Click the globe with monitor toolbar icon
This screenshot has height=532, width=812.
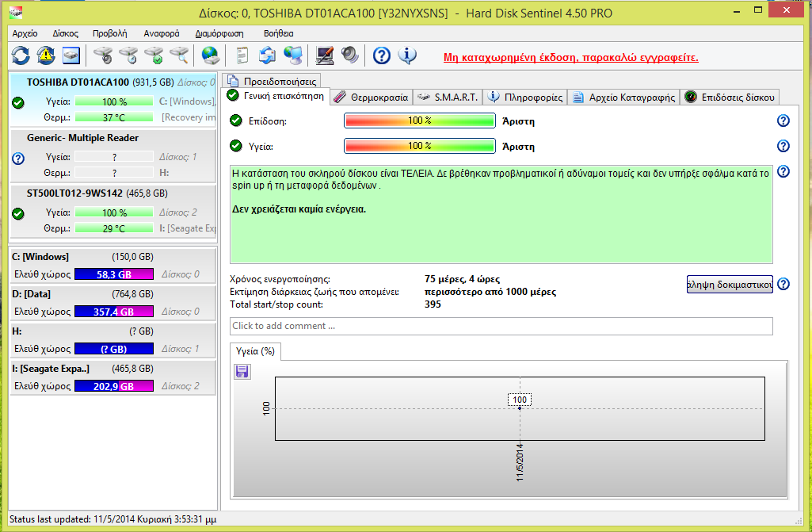coord(293,55)
